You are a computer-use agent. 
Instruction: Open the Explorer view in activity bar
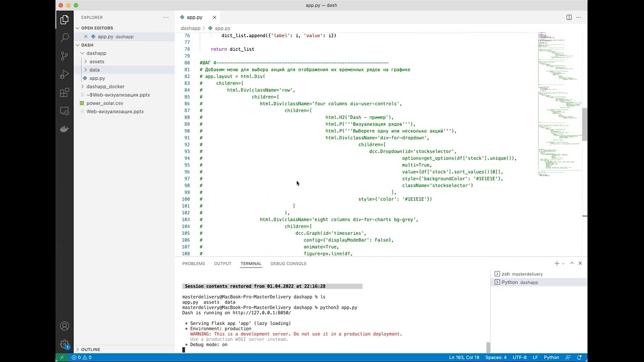tap(64, 20)
